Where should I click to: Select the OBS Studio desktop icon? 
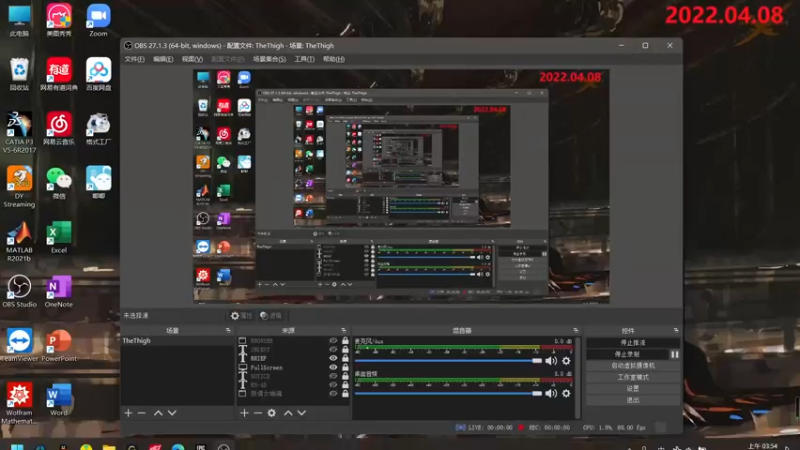(19, 292)
